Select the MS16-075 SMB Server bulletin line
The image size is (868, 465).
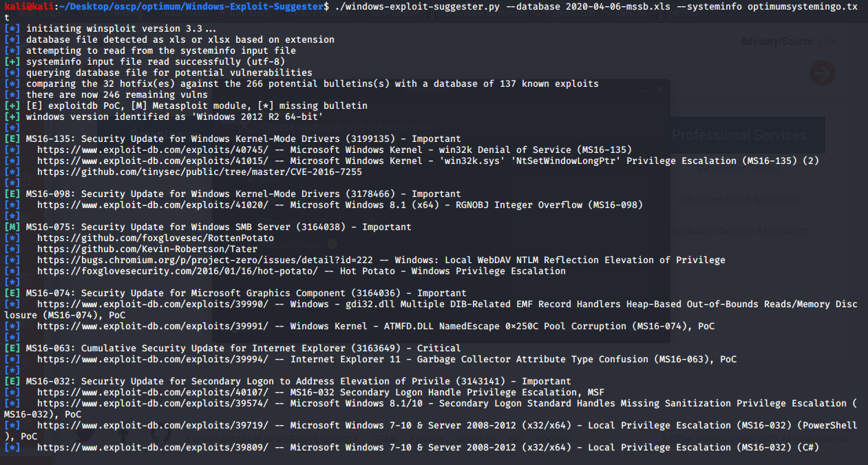pos(219,227)
